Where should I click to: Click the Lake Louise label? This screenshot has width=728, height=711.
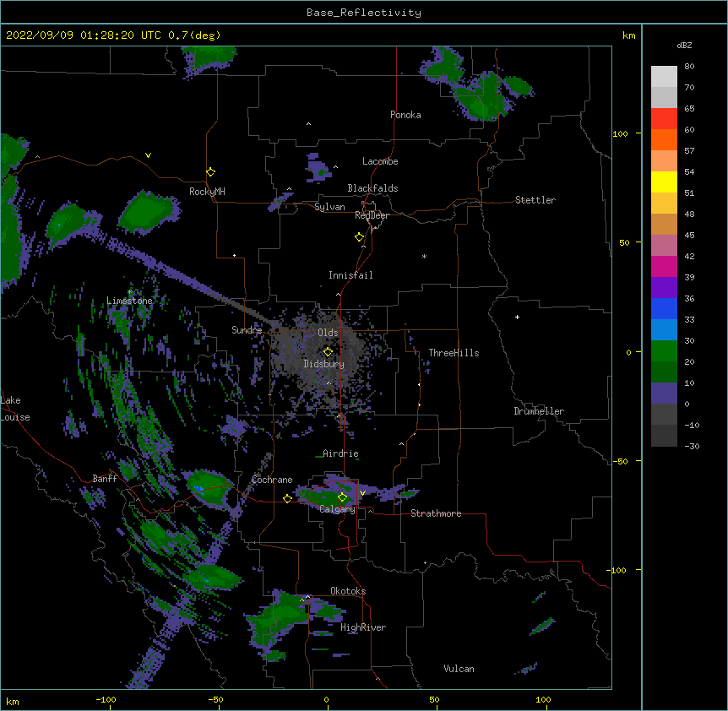click(14, 409)
